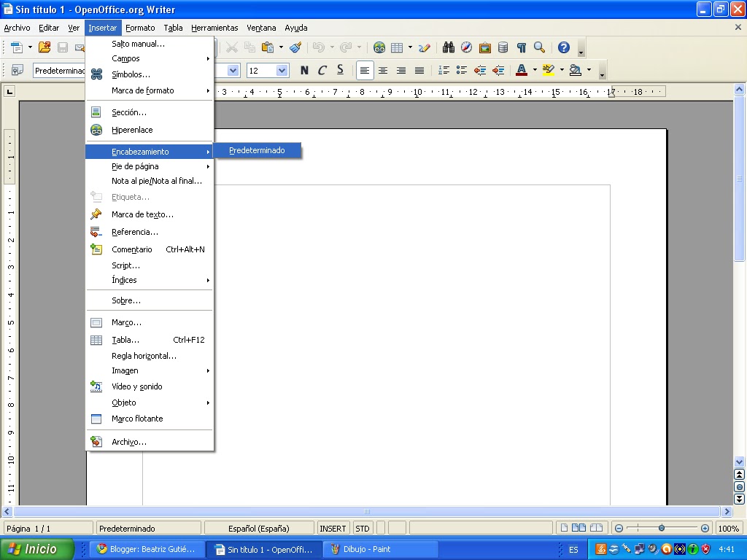This screenshot has height=560, width=747.
Task: Open the font name dropdown arrow
Action: click(x=233, y=71)
